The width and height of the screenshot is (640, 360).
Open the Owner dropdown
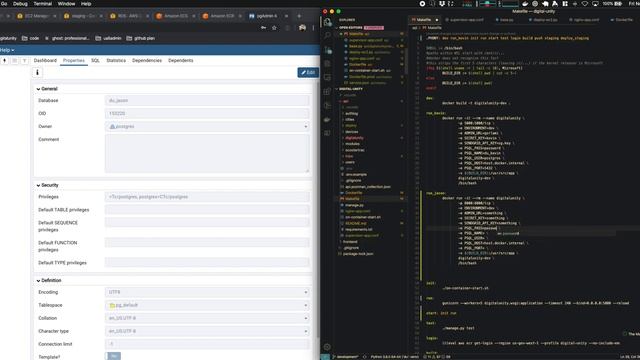207,127
